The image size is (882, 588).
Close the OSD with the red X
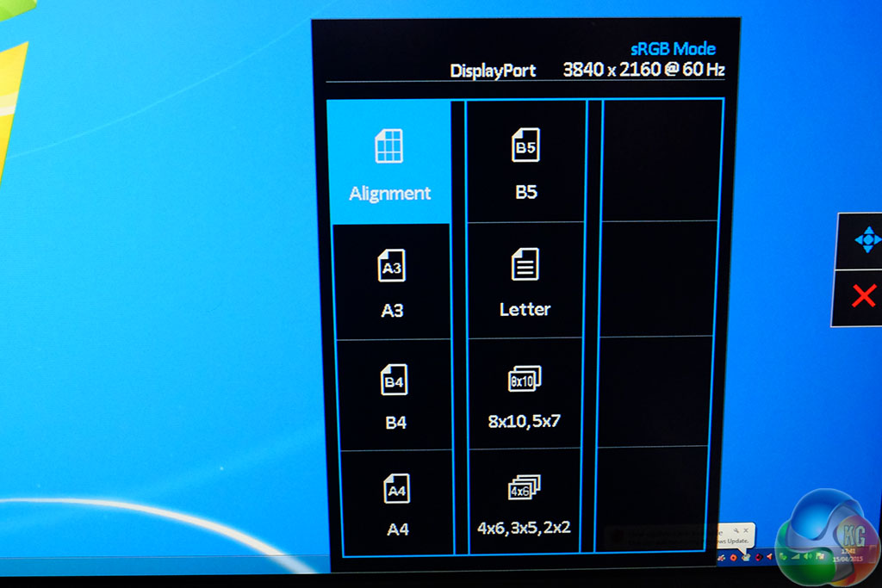[863, 296]
